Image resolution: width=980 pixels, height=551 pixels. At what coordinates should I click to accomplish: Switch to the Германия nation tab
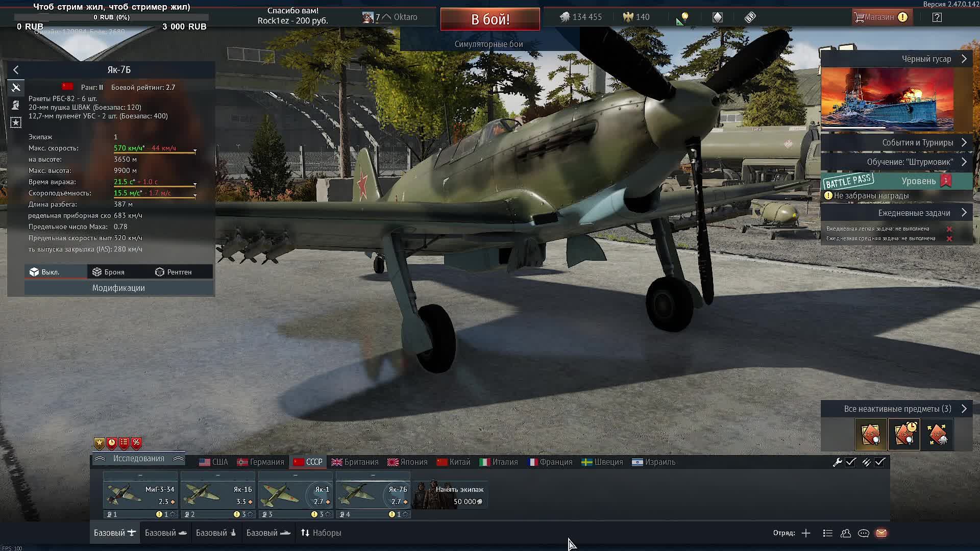[x=260, y=462]
